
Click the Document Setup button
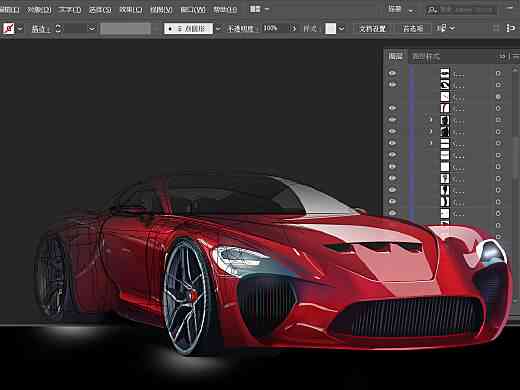[x=372, y=29]
